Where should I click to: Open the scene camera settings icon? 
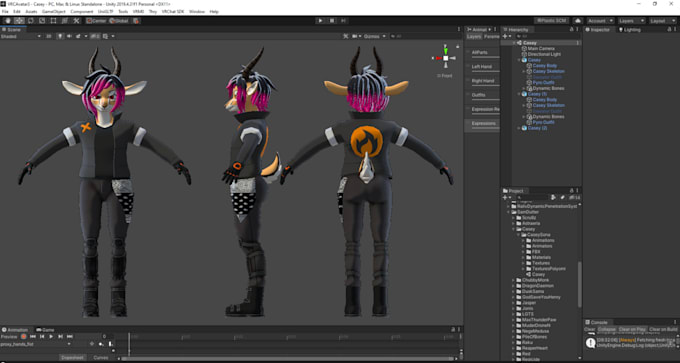pos(356,36)
